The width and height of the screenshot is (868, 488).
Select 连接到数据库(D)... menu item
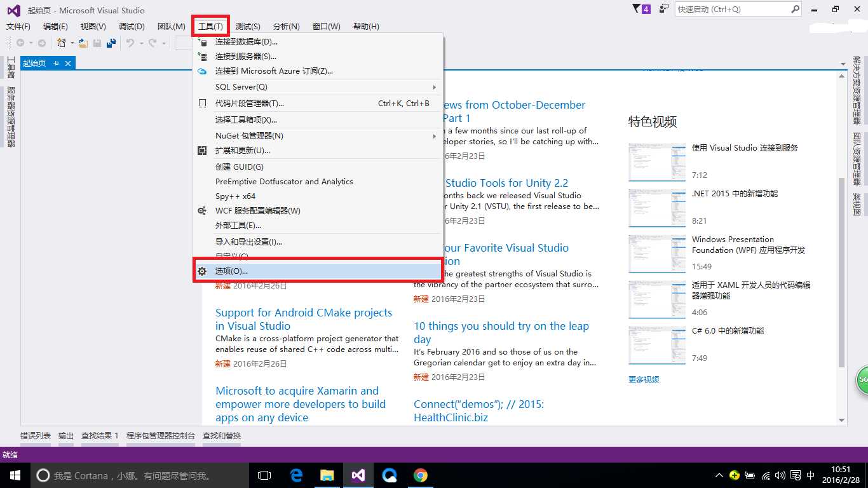click(x=318, y=42)
